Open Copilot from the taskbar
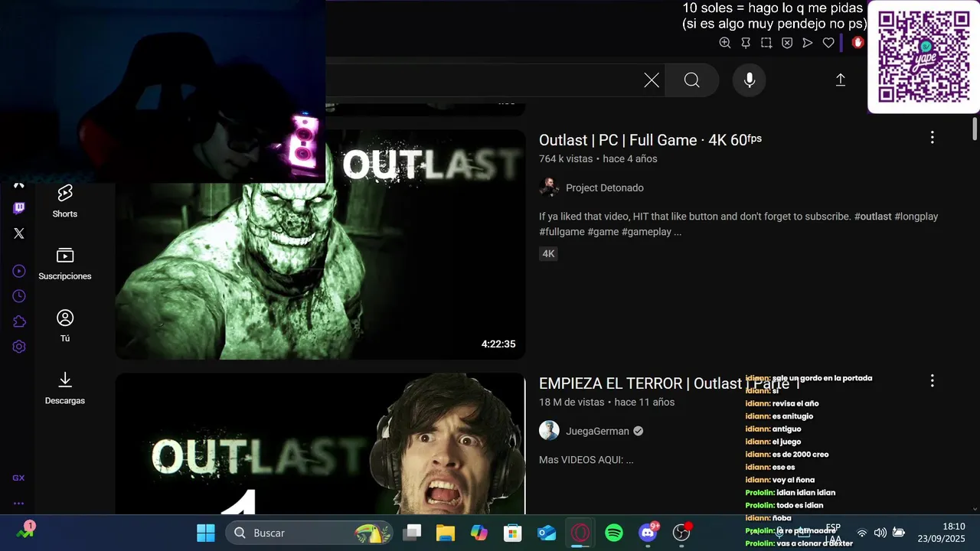Screen dimensions: 980x551 (479, 533)
